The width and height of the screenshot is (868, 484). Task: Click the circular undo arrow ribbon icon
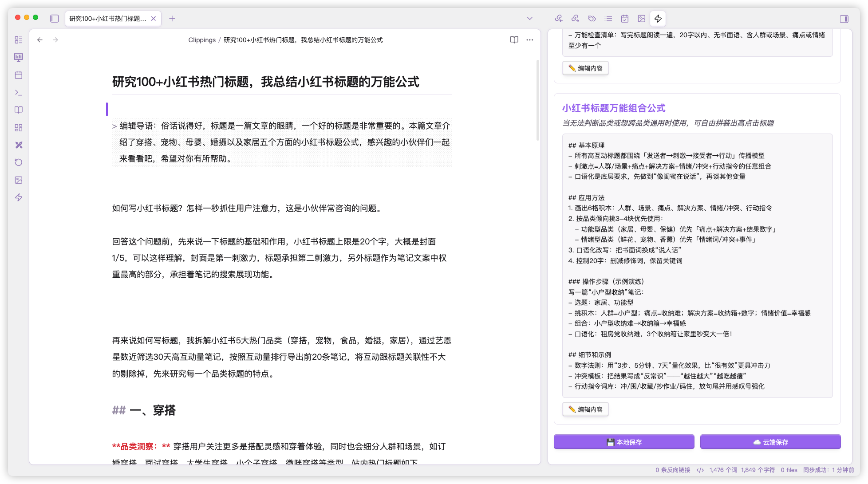click(19, 162)
